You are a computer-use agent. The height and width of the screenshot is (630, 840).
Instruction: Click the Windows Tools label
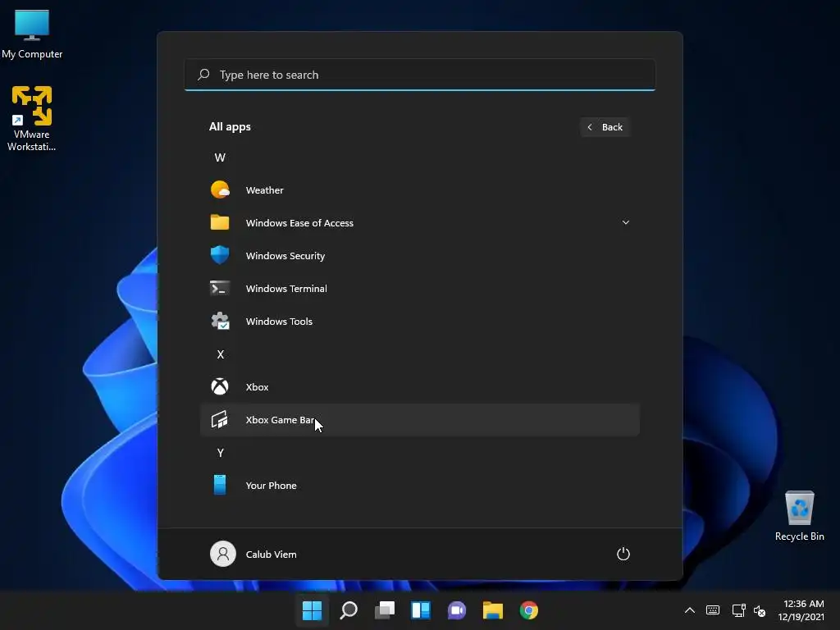coord(279,322)
